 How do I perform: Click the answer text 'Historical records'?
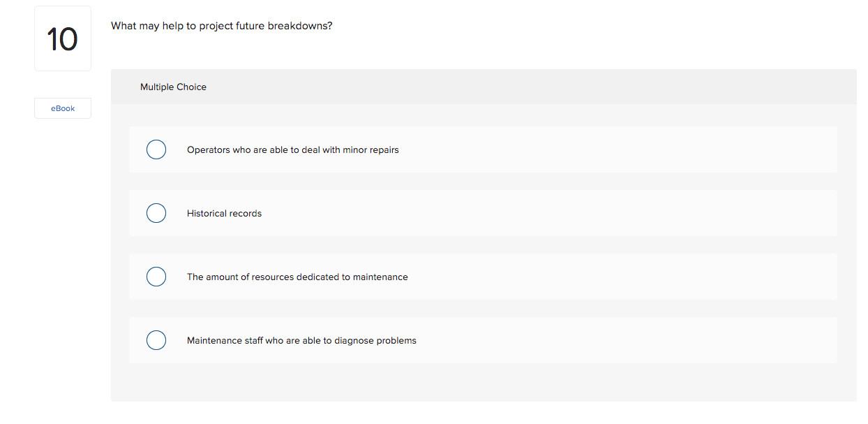click(x=224, y=213)
